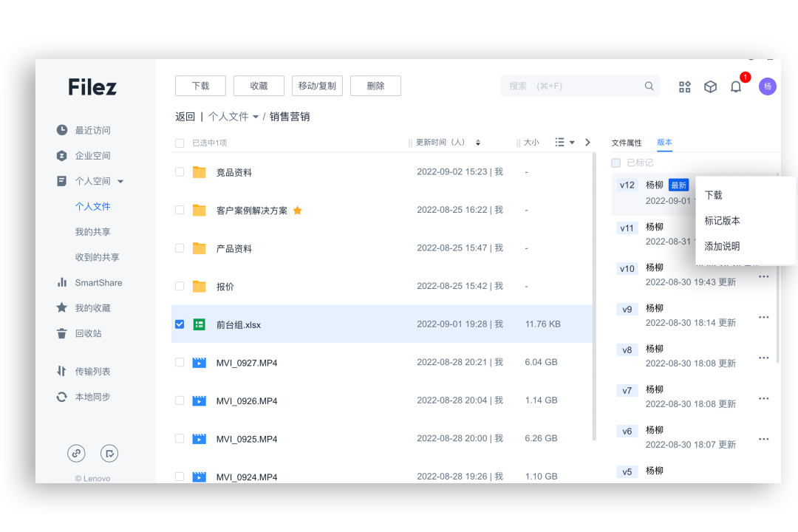Click the star on 客户案例解决方案

298,211
